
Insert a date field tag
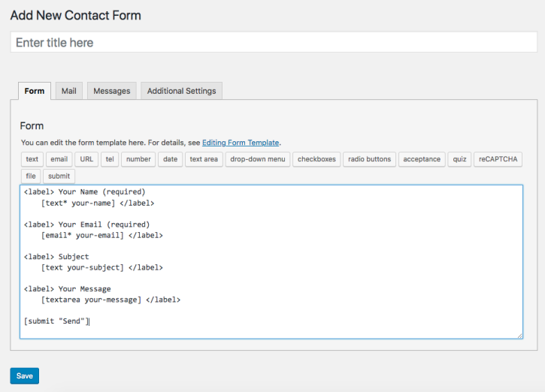tap(171, 159)
